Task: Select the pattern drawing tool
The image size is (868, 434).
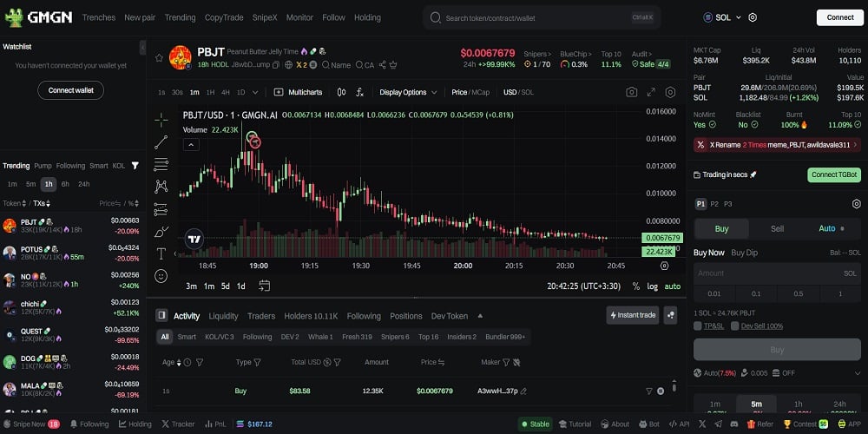Action: [x=161, y=186]
